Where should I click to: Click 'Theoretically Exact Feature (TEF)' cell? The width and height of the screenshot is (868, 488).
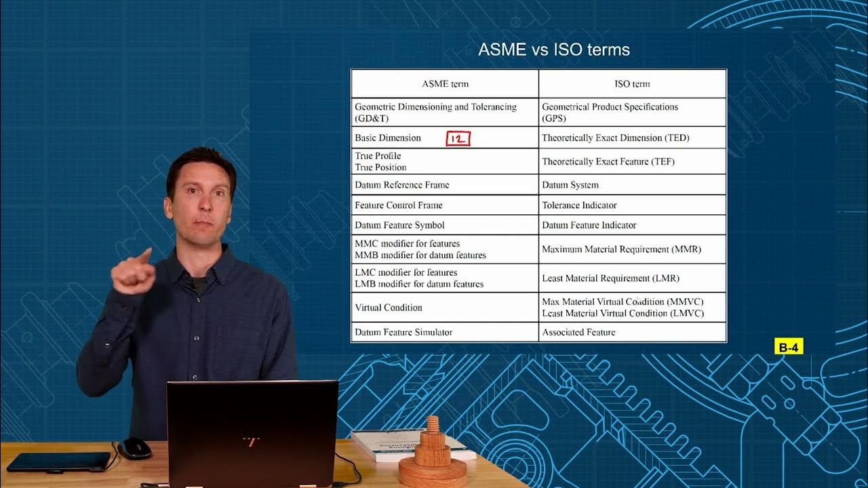tap(632, 161)
